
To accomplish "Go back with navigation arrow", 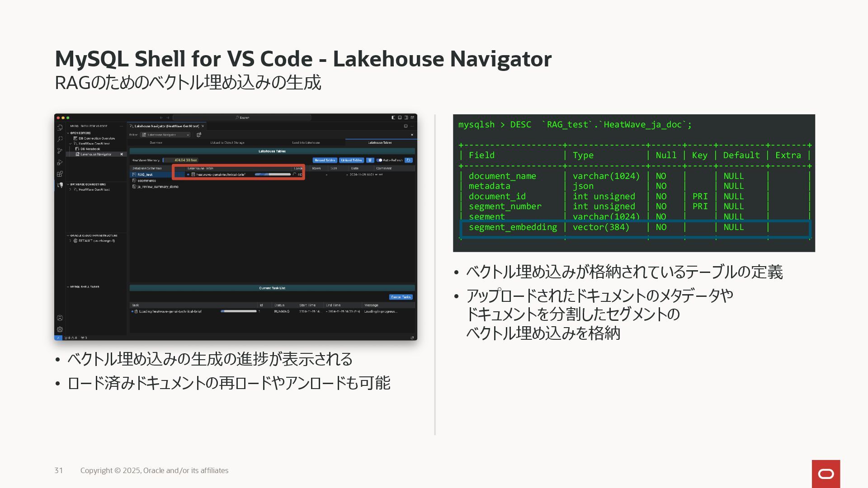I will (x=161, y=117).
